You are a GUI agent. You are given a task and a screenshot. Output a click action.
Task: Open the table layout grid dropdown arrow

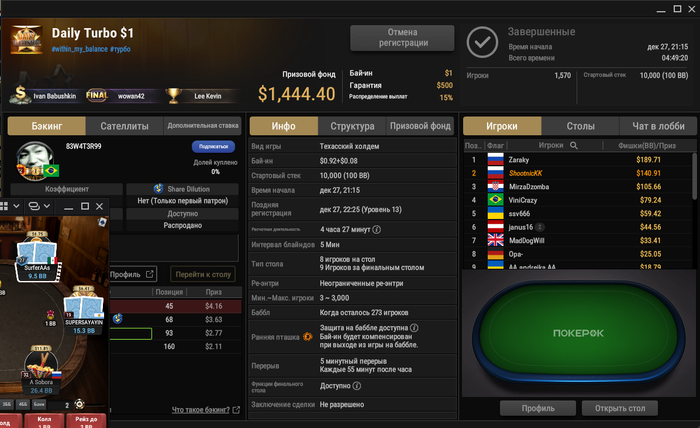16,206
